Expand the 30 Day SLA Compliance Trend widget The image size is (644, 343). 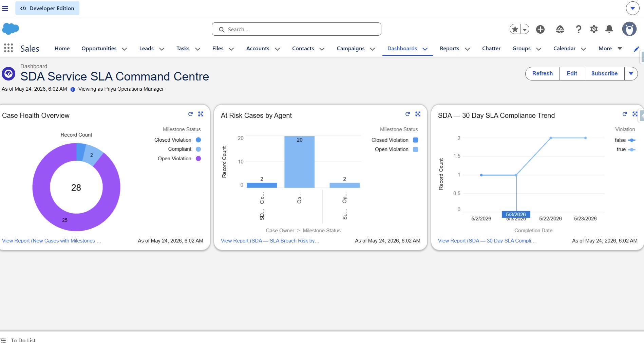tap(635, 114)
